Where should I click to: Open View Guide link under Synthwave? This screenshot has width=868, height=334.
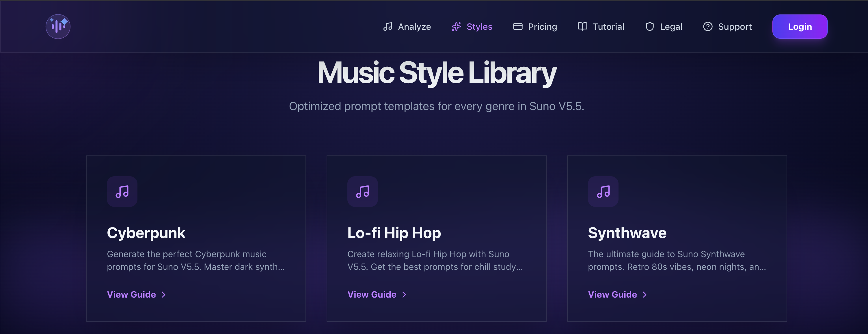[x=612, y=295]
